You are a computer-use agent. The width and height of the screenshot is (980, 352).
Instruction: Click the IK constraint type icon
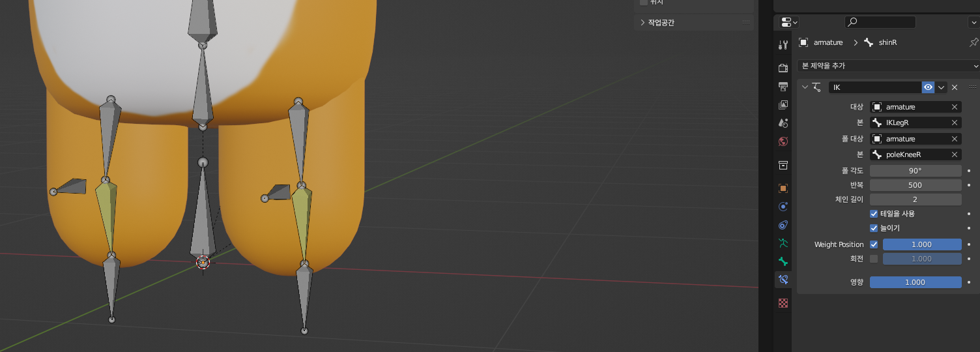coord(817,87)
